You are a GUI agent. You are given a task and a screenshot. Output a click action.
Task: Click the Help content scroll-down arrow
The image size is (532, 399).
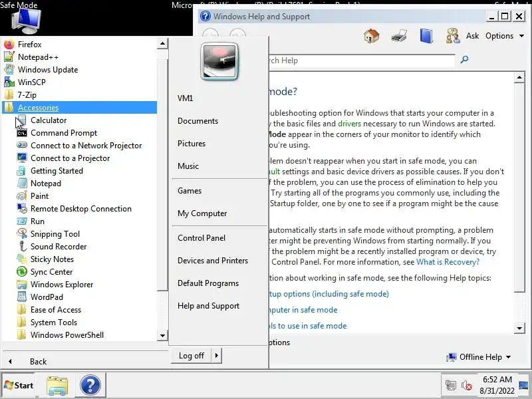pos(519,328)
